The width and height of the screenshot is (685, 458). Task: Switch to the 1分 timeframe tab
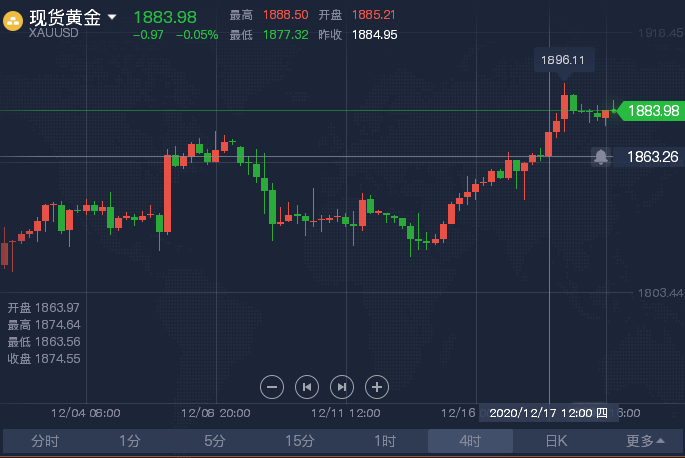(130, 441)
